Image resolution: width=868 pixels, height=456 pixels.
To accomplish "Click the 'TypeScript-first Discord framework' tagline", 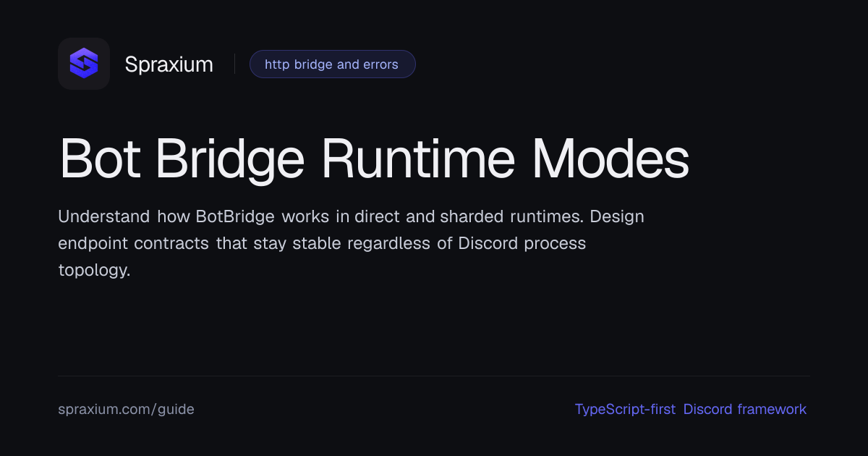I will tap(690, 409).
